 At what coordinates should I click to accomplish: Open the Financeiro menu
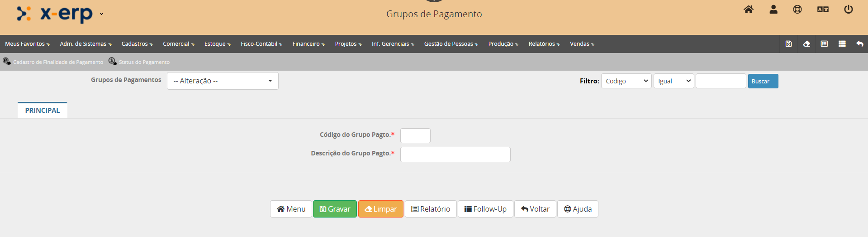tap(308, 44)
